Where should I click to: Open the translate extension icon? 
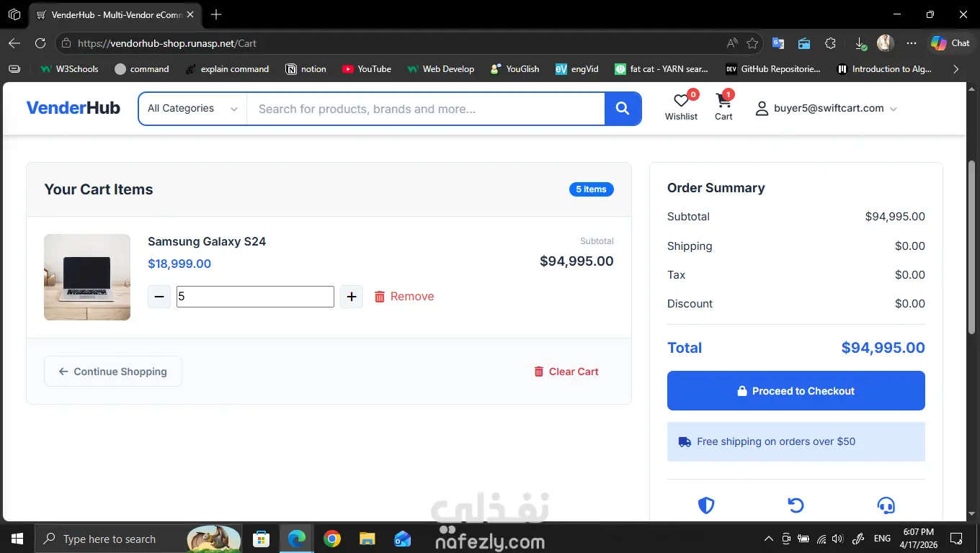coord(778,43)
